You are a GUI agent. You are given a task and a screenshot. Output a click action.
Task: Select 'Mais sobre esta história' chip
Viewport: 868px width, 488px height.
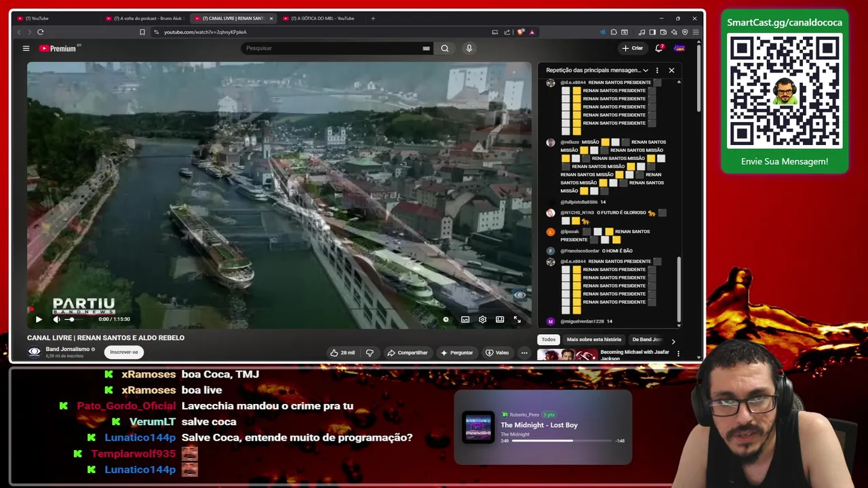(x=594, y=340)
